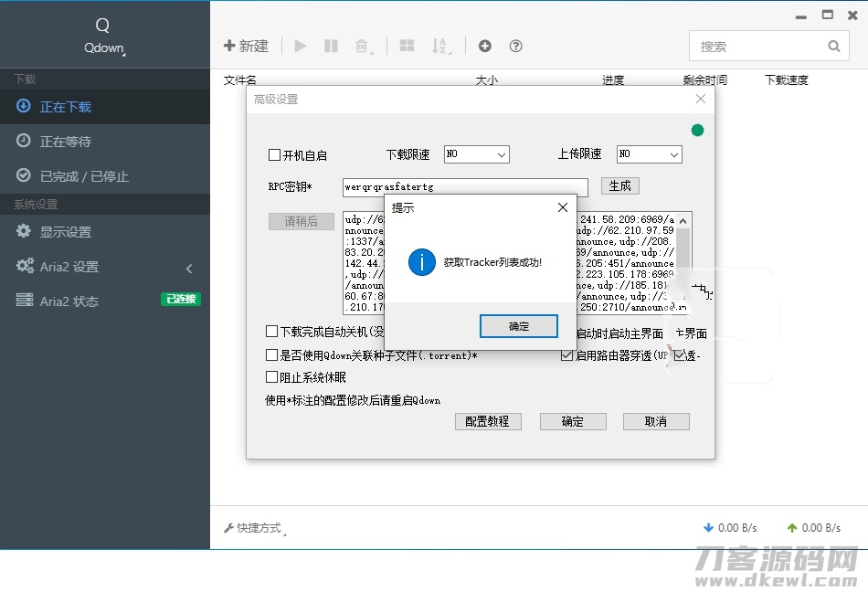Click the gear icon beside 显示设置

click(x=23, y=231)
